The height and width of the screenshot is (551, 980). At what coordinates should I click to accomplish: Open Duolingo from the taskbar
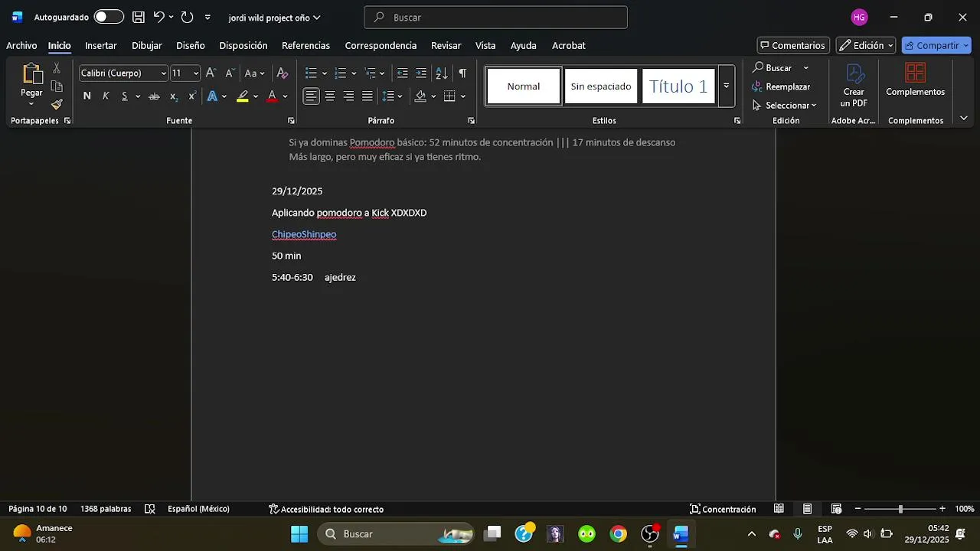click(586, 534)
